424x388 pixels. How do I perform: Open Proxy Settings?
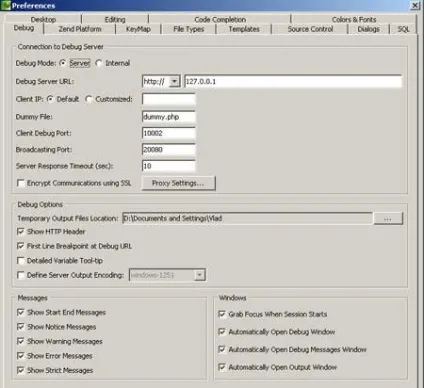[178, 183]
